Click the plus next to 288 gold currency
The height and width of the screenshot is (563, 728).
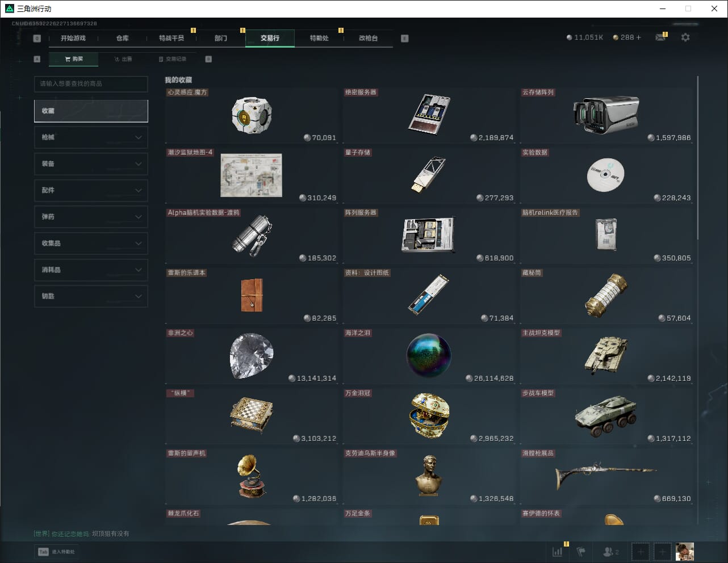coord(638,37)
